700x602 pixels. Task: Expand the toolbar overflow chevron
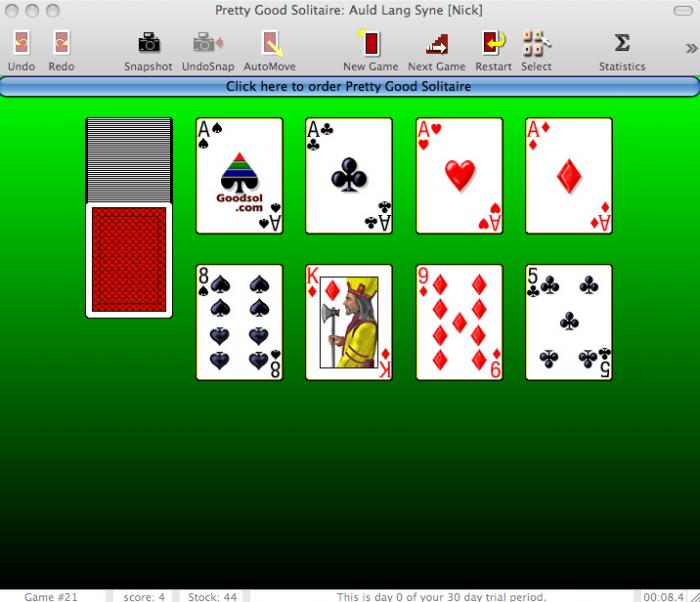coord(691,48)
